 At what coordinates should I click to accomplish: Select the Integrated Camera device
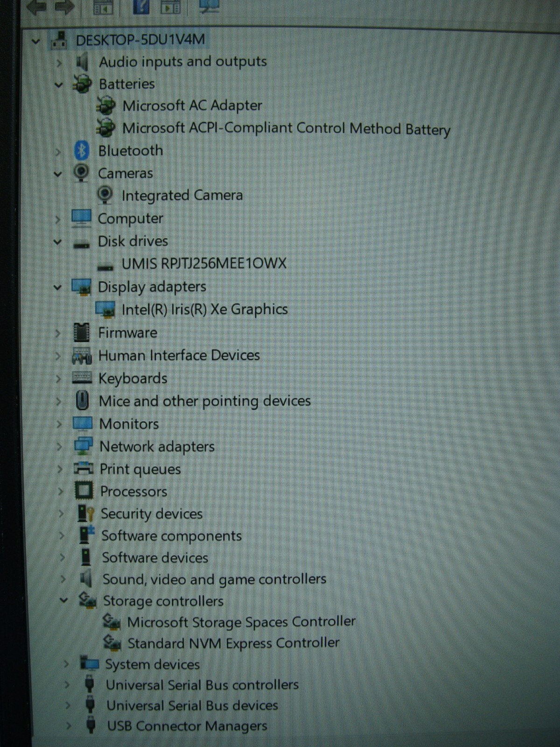[182, 195]
